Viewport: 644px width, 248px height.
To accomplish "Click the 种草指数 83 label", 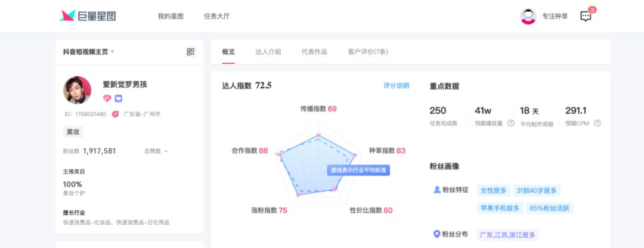I will (x=387, y=151).
